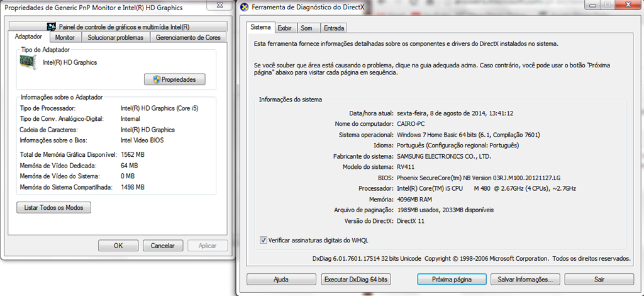Click the '1498 MB' shared system memory value

point(133,187)
